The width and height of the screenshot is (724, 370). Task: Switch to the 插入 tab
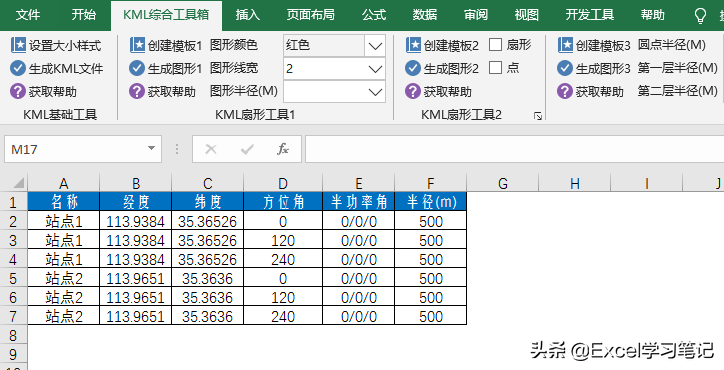coord(247,15)
